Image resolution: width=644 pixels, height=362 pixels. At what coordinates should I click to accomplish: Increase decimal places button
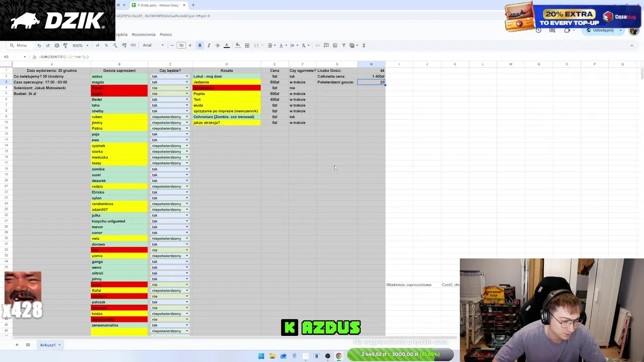click(124, 45)
